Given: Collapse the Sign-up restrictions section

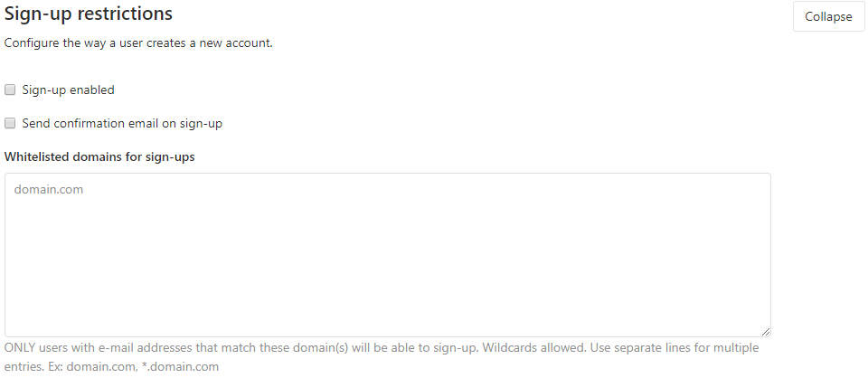Looking at the screenshot, I should pos(828,16).
